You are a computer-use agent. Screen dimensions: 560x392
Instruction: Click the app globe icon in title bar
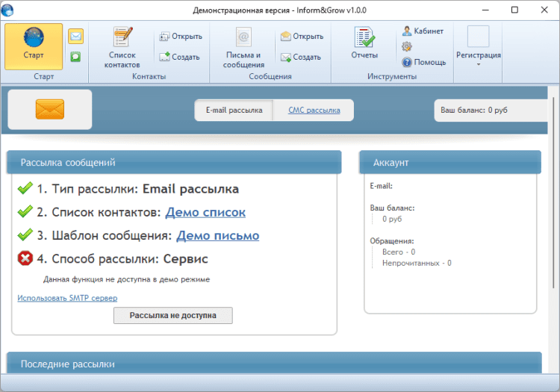click(7, 10)
